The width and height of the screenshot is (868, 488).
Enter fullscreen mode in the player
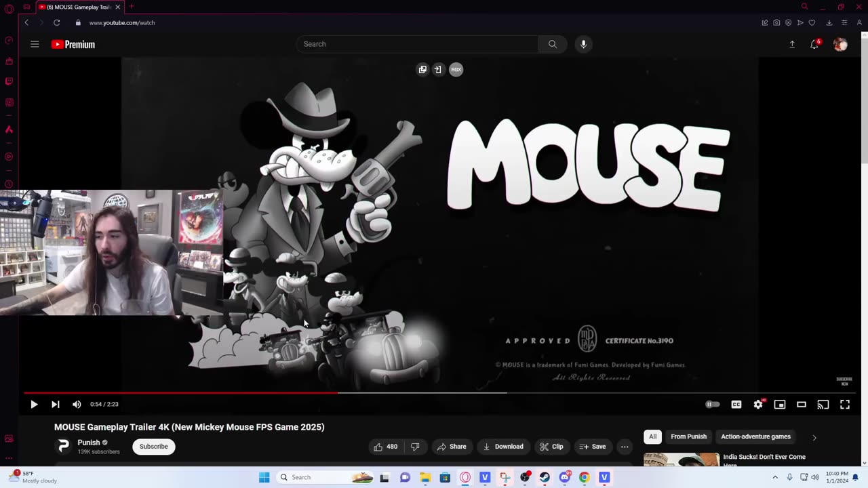click(x=845, y=405)
